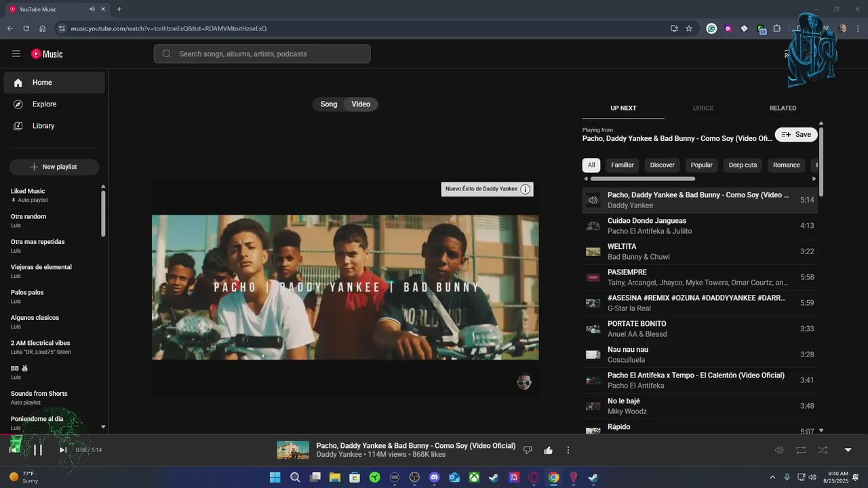Select the Discover filter chip
Viewport: 868px width, 488px height.
(x=663, y=165)
